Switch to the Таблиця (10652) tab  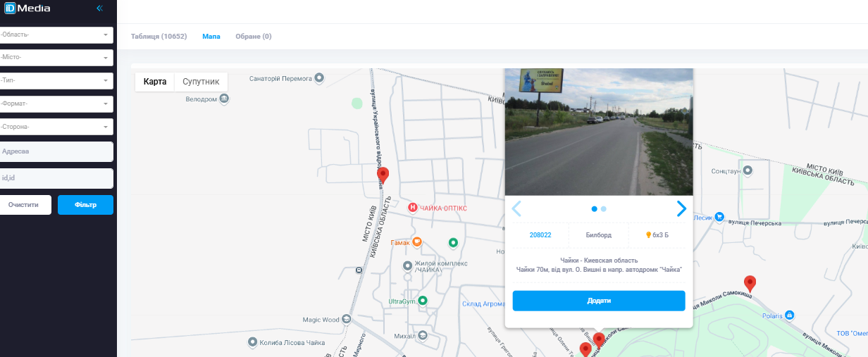tap(159, 36)
